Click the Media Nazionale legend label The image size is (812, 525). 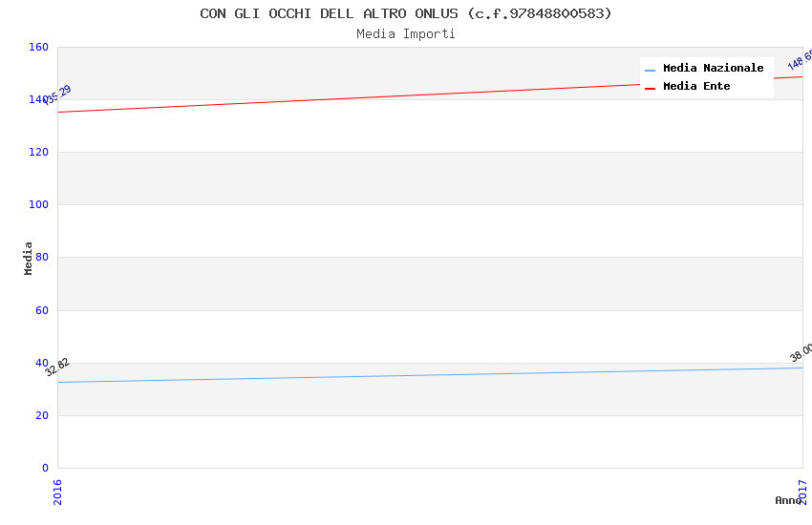[713, 69]
